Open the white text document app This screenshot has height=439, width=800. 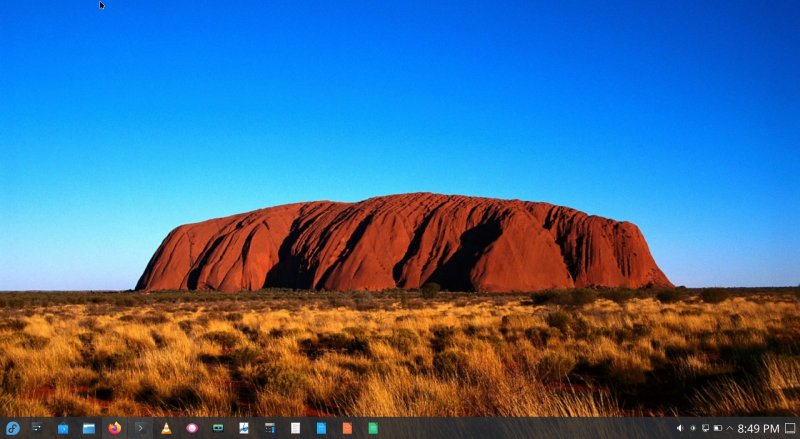coord(295,428)
